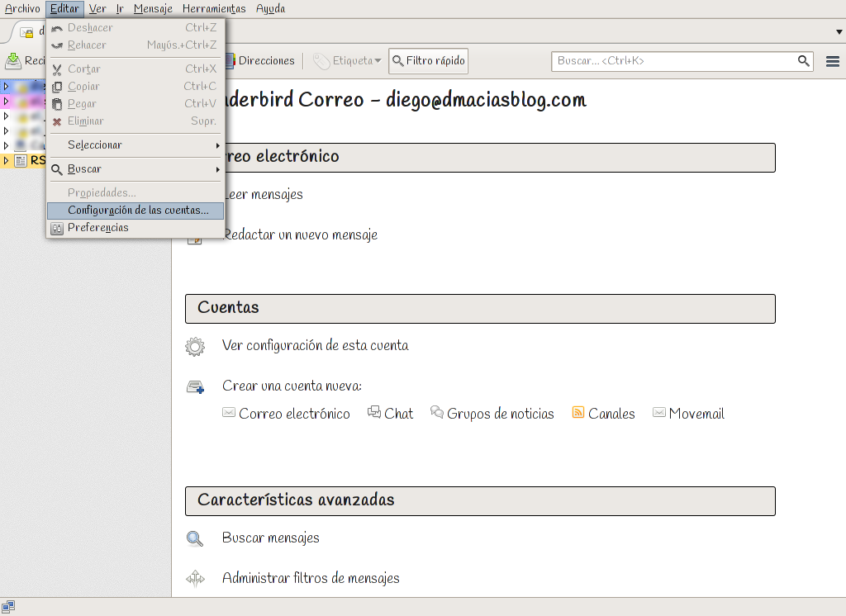The height and width of the screenshot is (616, 846).
Task: Select the RSS account feed icon
Action: pos(21,160)
